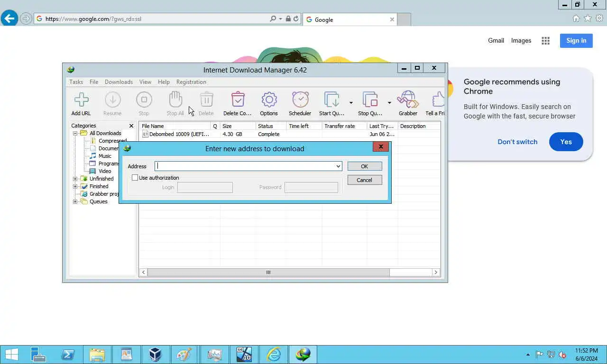This screenshot has height=364, width=607.
Task: Click the browser URL address bar
Action: coord(152,19)
